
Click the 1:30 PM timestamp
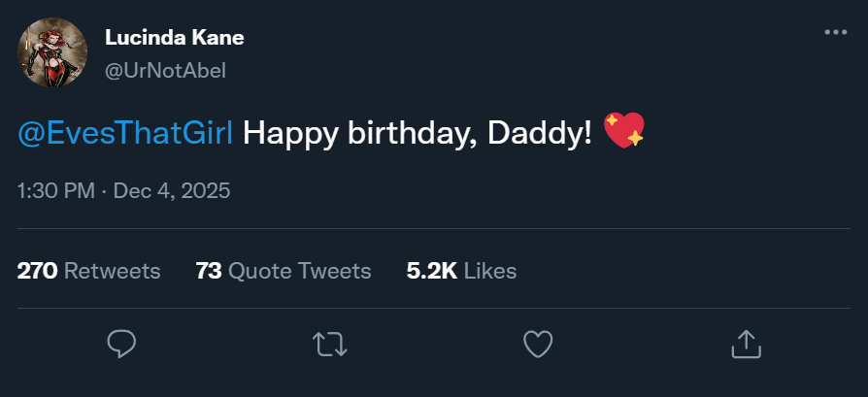pos(55,190)
